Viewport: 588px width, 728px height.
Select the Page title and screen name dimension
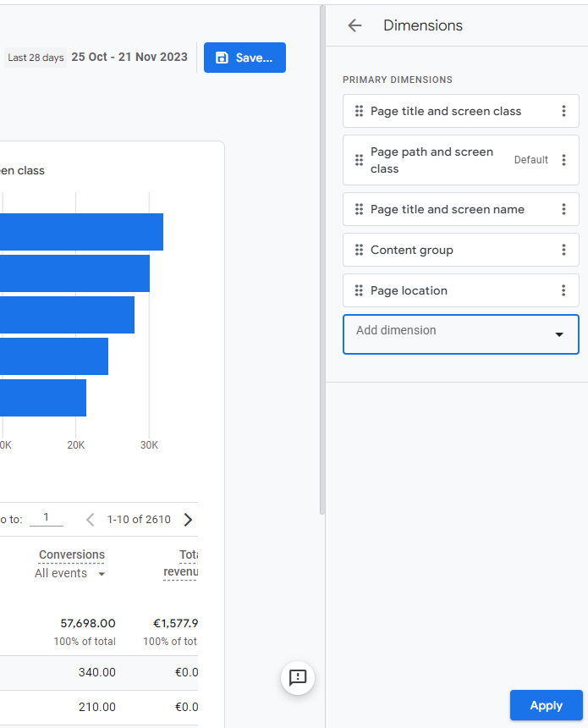click(447, 209)
